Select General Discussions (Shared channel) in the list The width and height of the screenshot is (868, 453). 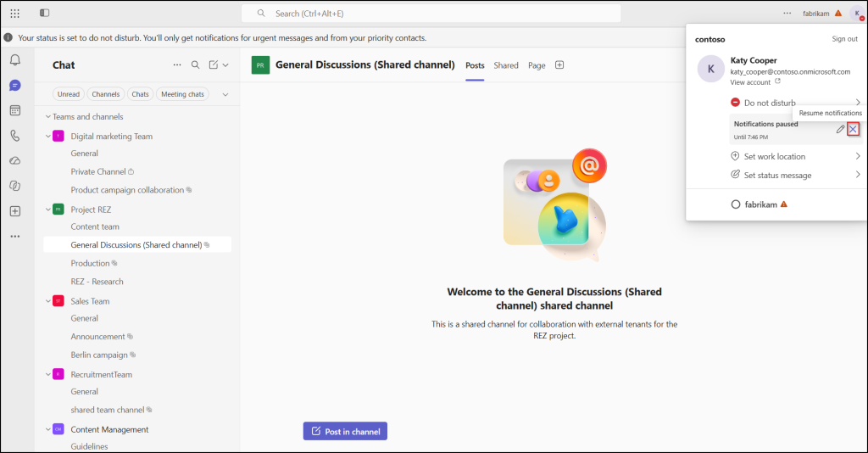tap(137, 245)
